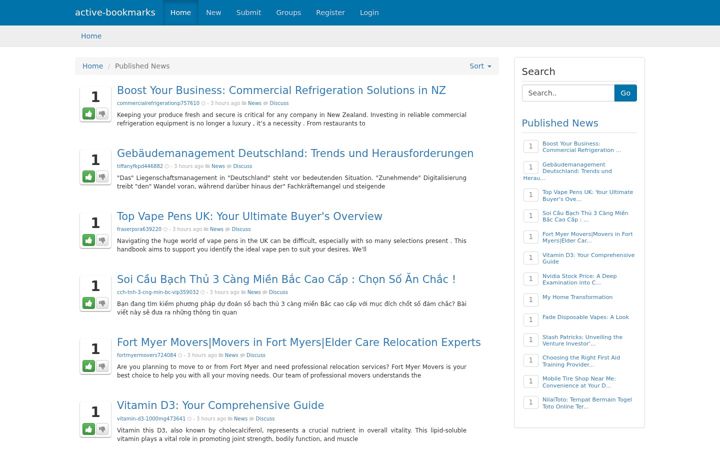Open sidebar link Fort Myer Movers
The width and height of the screenshot is (720, 450).
point(587,237)
